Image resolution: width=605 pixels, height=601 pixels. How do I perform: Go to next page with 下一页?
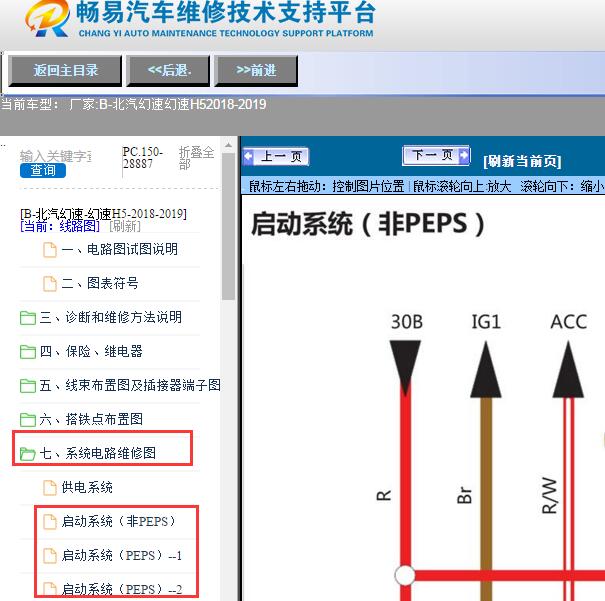click(436, 155)
